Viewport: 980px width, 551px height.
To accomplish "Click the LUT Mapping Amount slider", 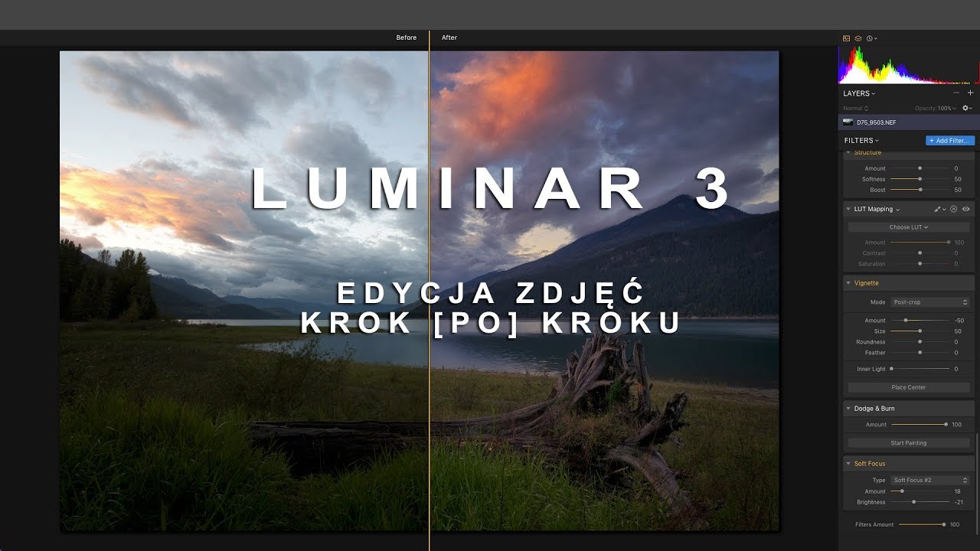I will tap(920, 243).
